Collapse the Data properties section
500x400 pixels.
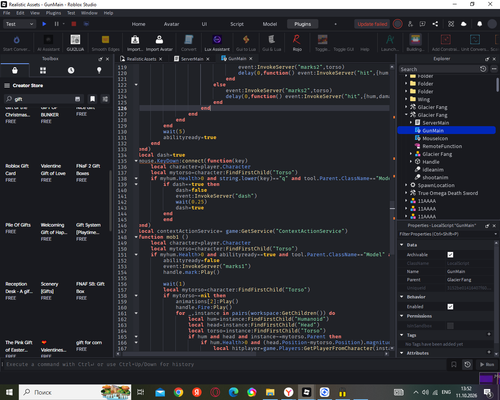tap(402, 245)
